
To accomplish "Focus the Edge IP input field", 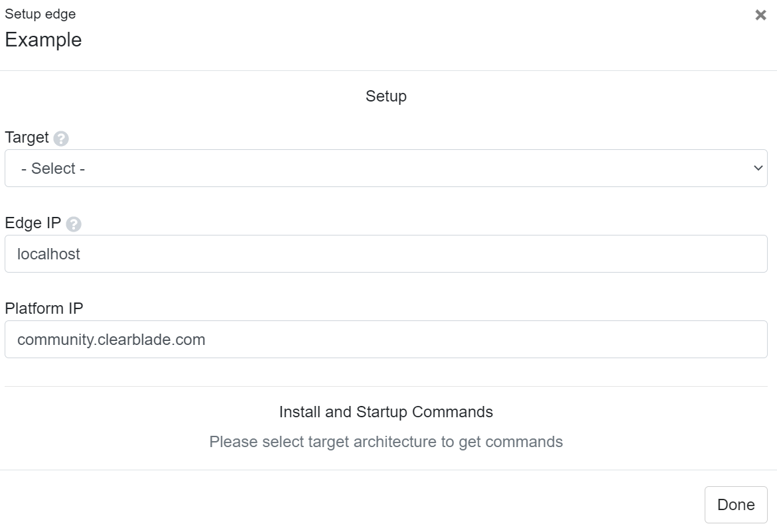I will coord(386,254).
